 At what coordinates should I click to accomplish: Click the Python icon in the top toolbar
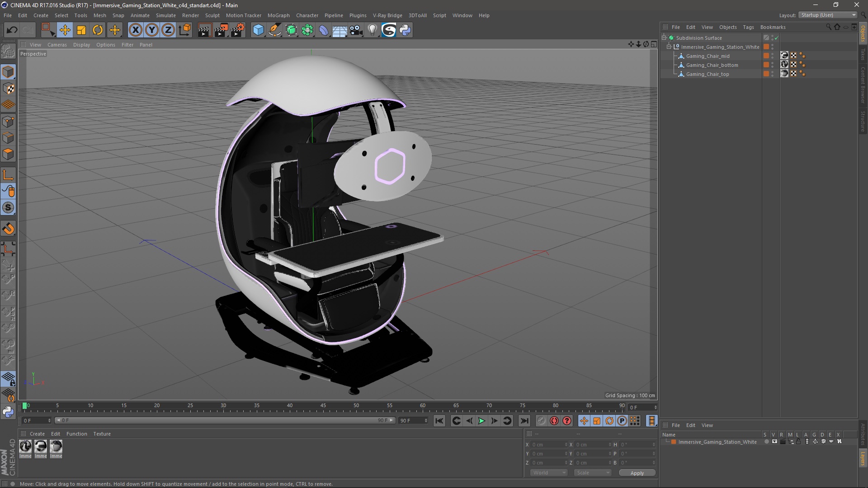point(405,30)
